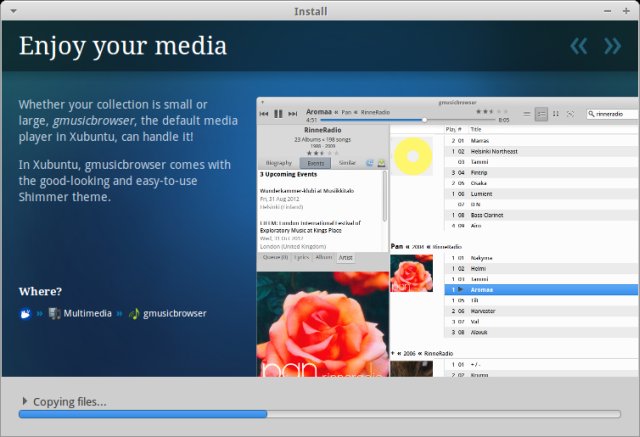Skip to previous track in player
Image resolution: width=640 pixels, height=437 pixels.
point(265,114)
